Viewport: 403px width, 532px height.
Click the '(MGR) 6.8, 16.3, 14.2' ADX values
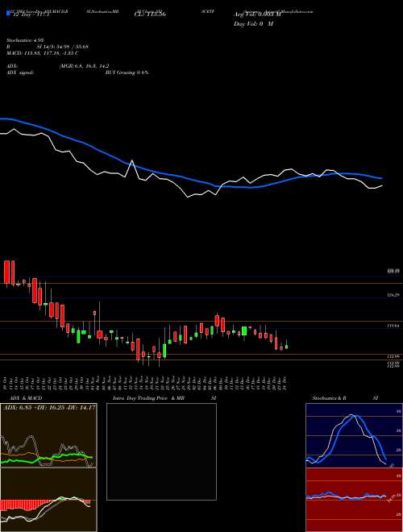pyautogui.click(x=84, y=67)
